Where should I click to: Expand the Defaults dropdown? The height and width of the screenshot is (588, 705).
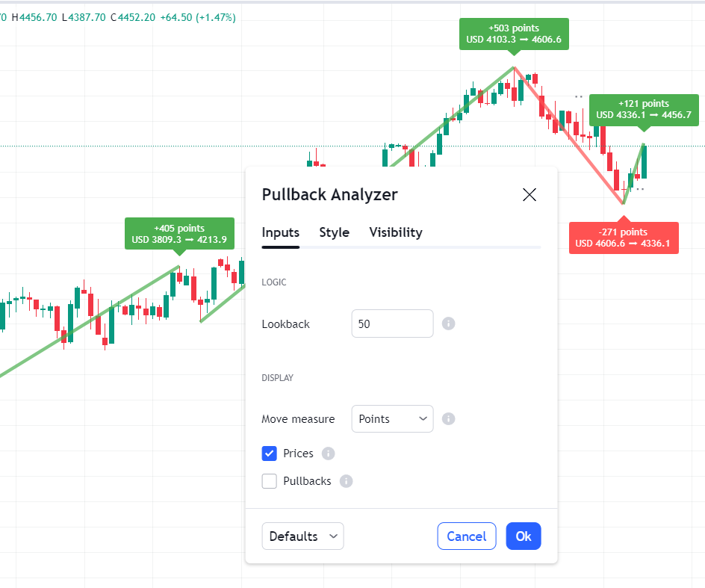[302, 536]
